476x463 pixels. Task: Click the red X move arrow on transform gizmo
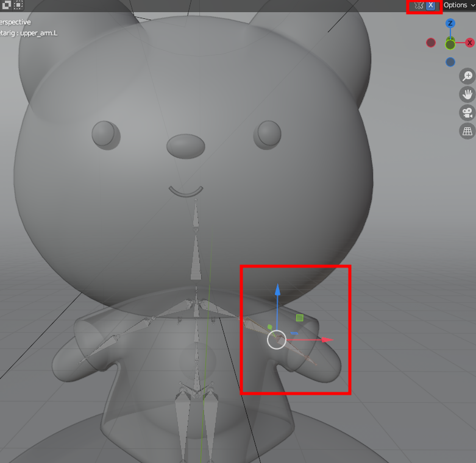(x=327, y=340)
